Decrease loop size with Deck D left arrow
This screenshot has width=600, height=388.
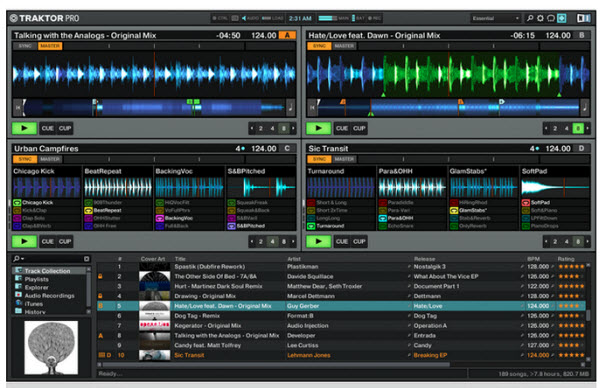(x=546, y=241)
